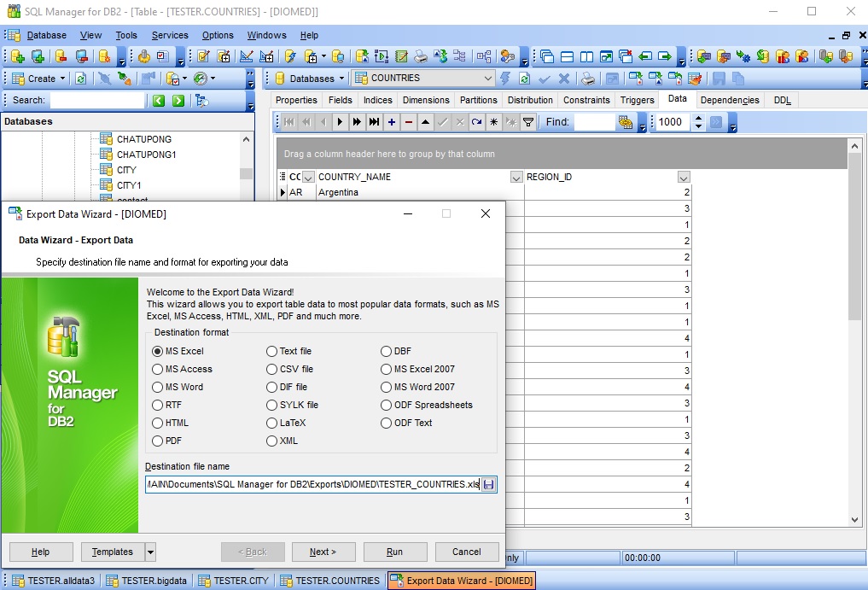This screenshot has width=868, height=590.
Task: Switch to the DDL tab
Action: (782, 100)
